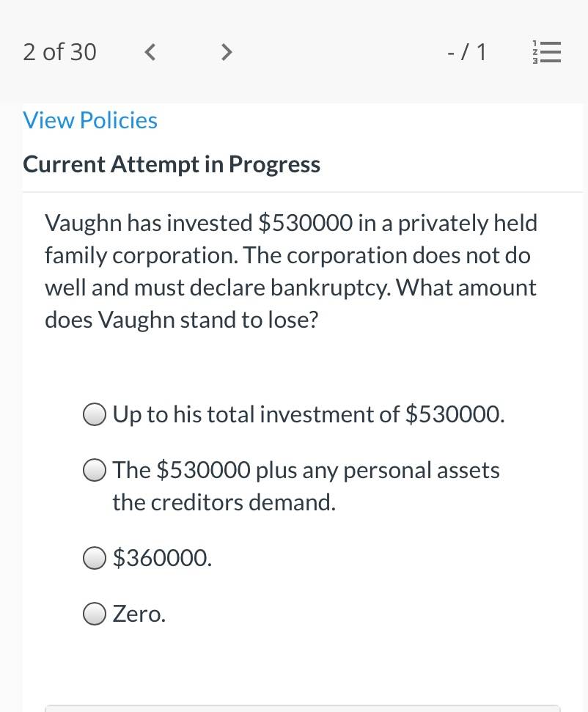Go to the previous question arrow
Screen dimensions: 588x712
pos(150,52)
